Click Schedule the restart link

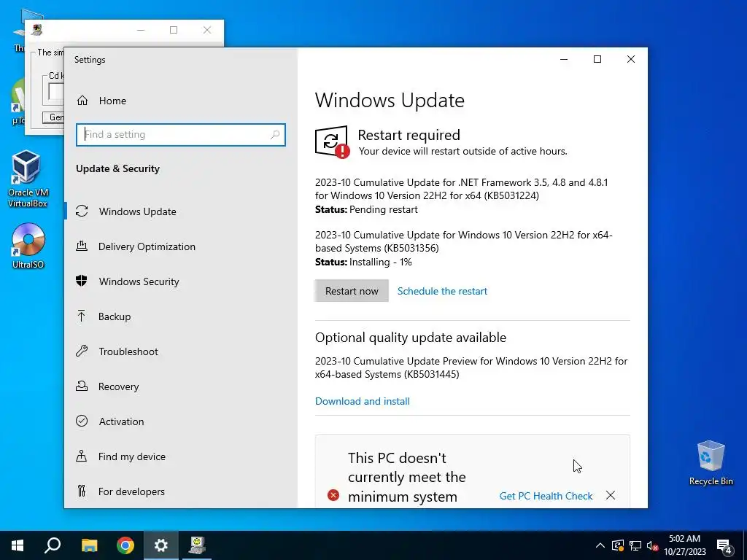[442, 291]
